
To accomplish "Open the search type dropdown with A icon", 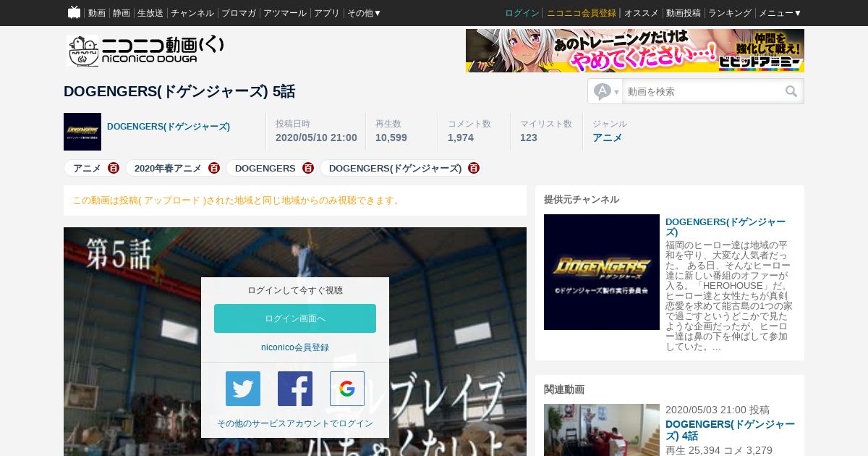I will (x=606, y=91).
